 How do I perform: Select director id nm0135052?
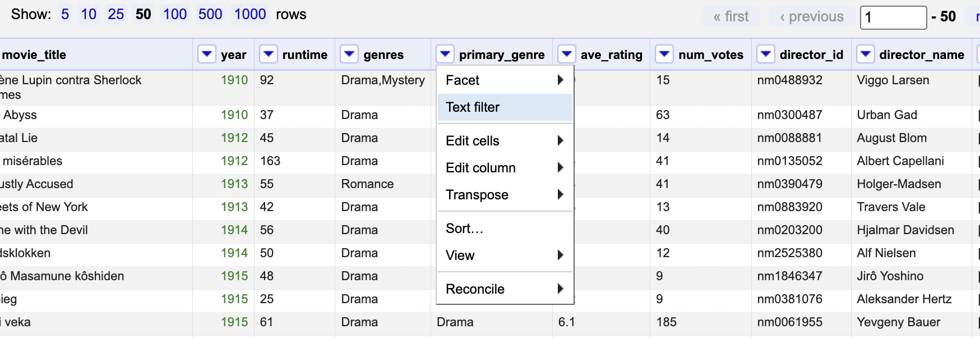coord(789,161)
